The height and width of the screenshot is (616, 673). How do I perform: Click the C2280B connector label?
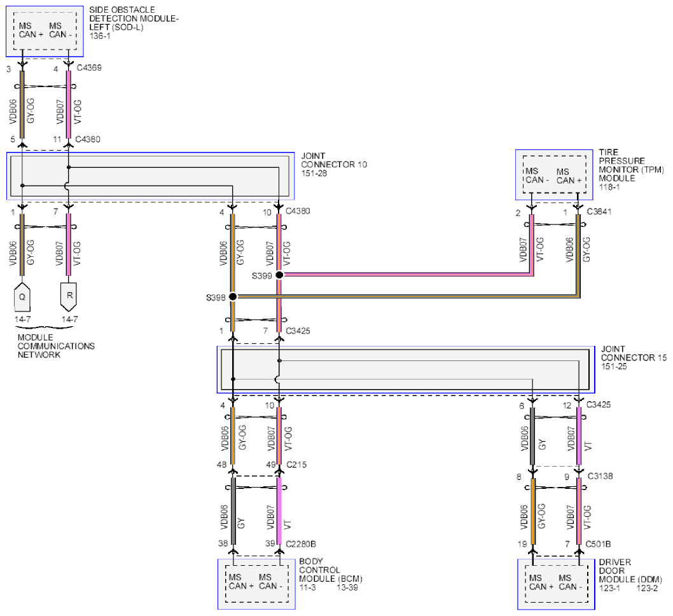tap(303, 544)
